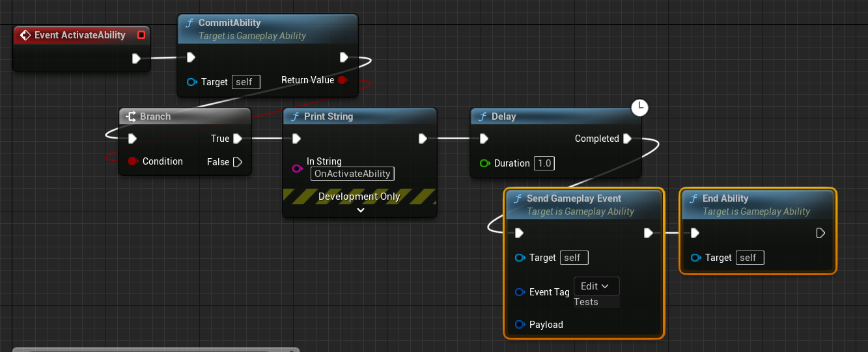Click Send Gameplay Event input exec pin
The image size is (868, 352).
click(519, 232)
